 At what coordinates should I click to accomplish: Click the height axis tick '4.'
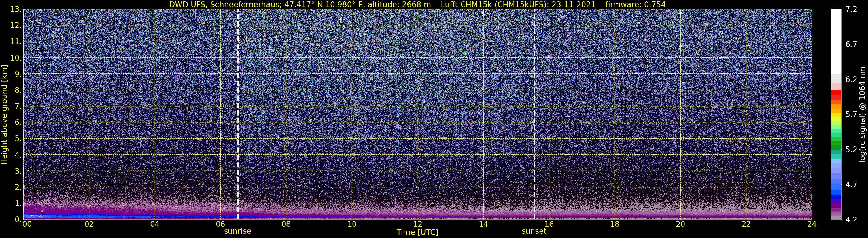(x=18, y=155)
